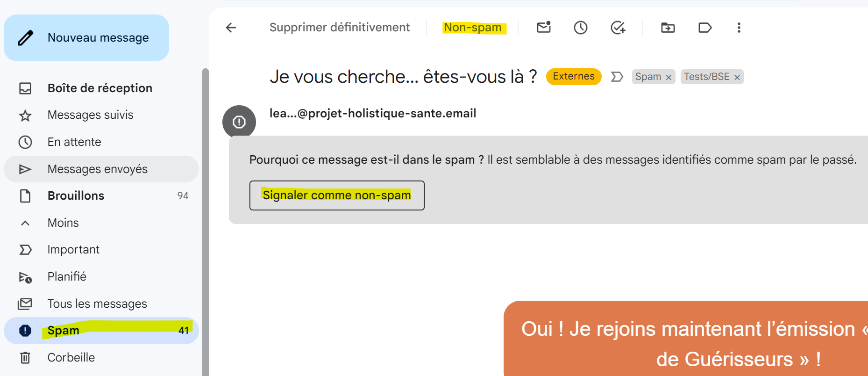Remove the Spam label with its x
The image size is (868, 376).
click(669, 77)
